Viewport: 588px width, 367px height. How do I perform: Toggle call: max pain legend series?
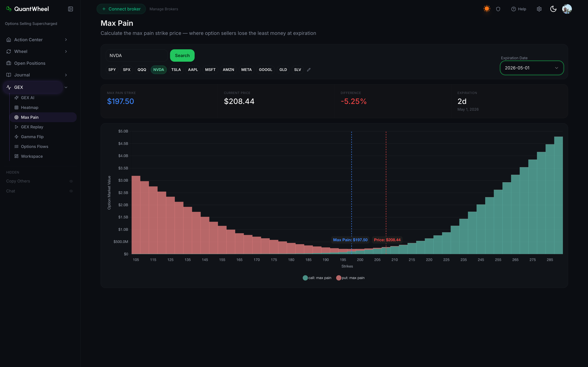[x=317, y=278]
